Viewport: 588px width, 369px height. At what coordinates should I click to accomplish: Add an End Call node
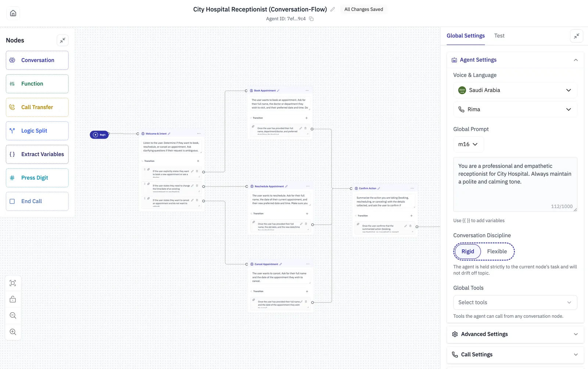[x=37, y=201]
